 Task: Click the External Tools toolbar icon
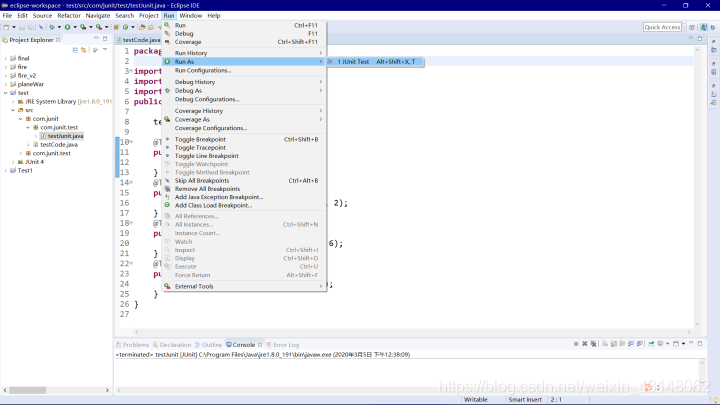pos(99,27)
